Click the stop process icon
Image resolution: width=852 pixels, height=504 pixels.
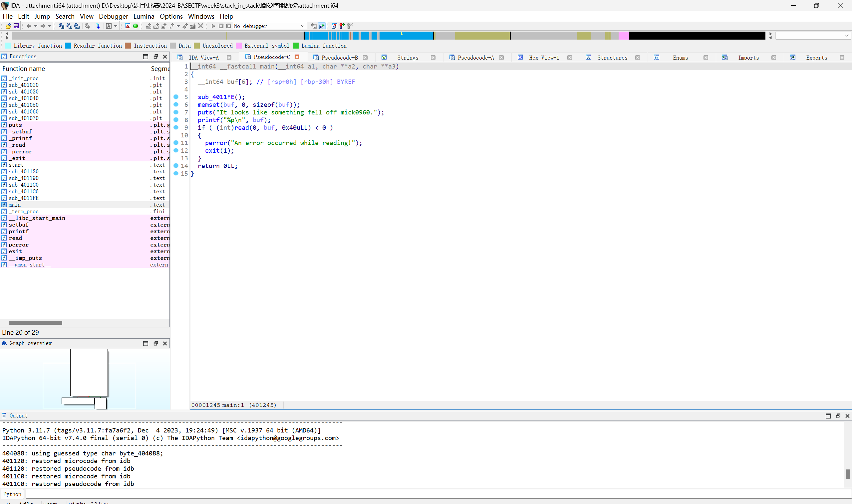click(229, 26)
